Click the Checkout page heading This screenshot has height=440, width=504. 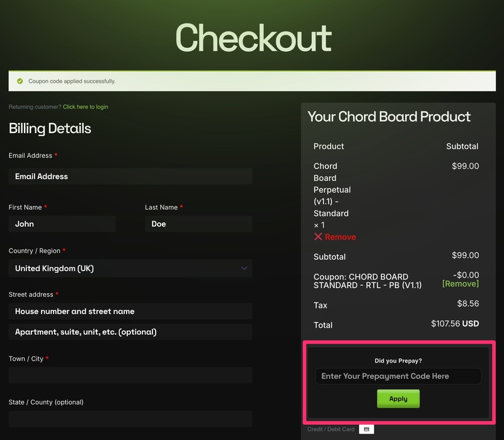[253, 38]
